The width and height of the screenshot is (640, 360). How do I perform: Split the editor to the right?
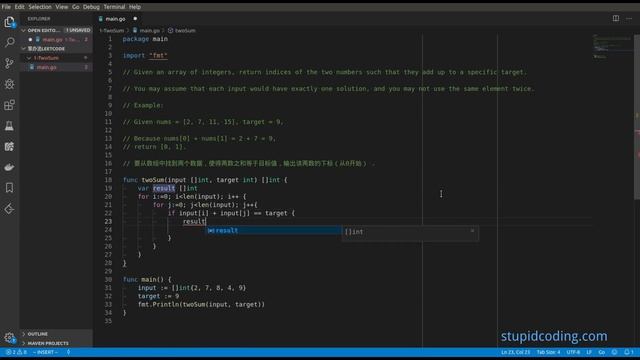pos(616,18)
